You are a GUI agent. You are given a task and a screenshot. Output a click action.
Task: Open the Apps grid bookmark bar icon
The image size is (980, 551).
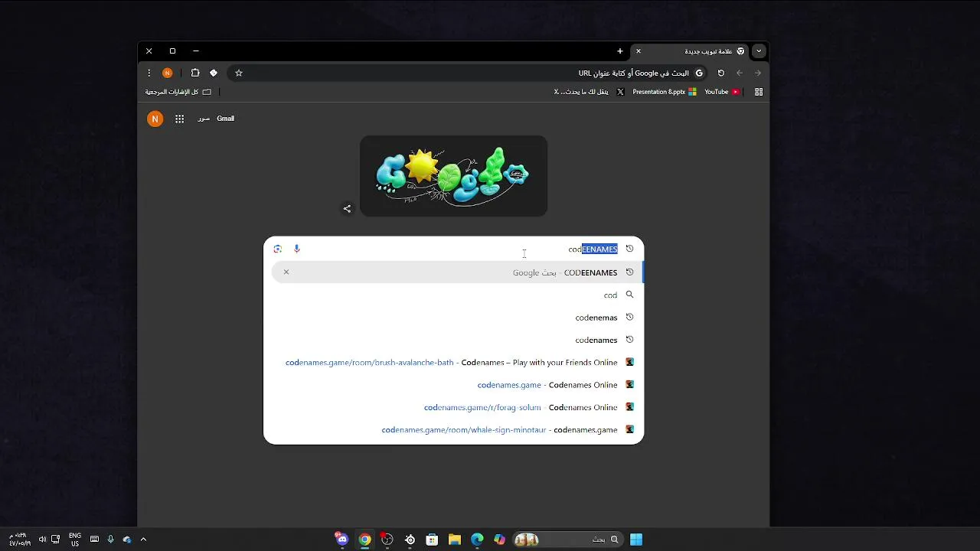point(759,92)
